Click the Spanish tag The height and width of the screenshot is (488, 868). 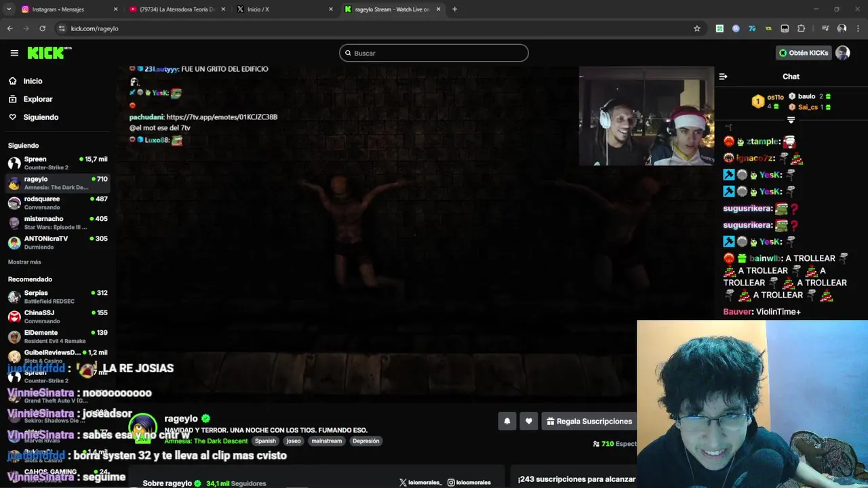(265, 441)
